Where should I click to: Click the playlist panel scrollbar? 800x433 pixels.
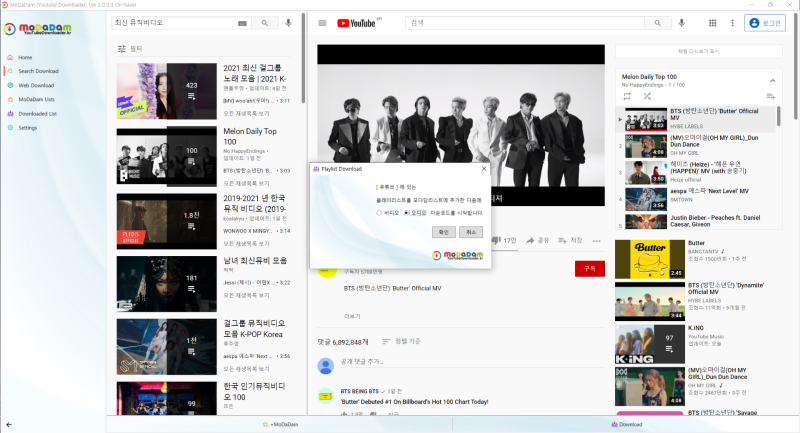(x=779, y=116)
